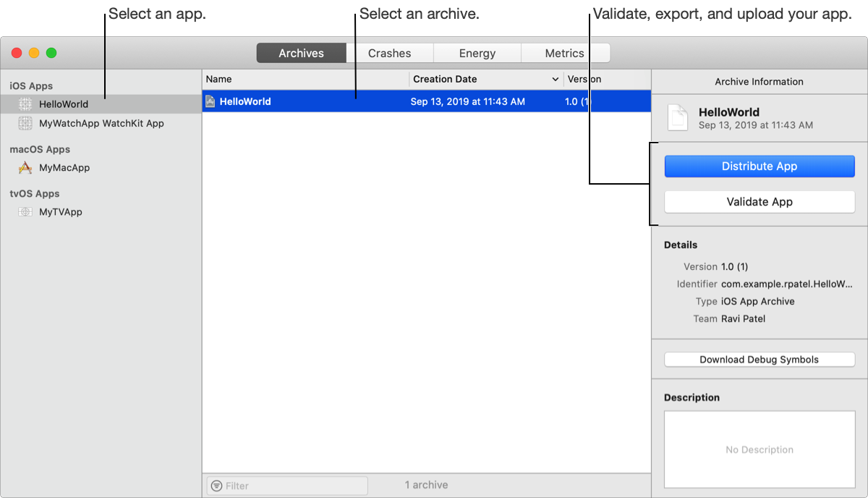Click the Validate App button
This screenshot has width=868, height=498.
click(x=759, y=201)
